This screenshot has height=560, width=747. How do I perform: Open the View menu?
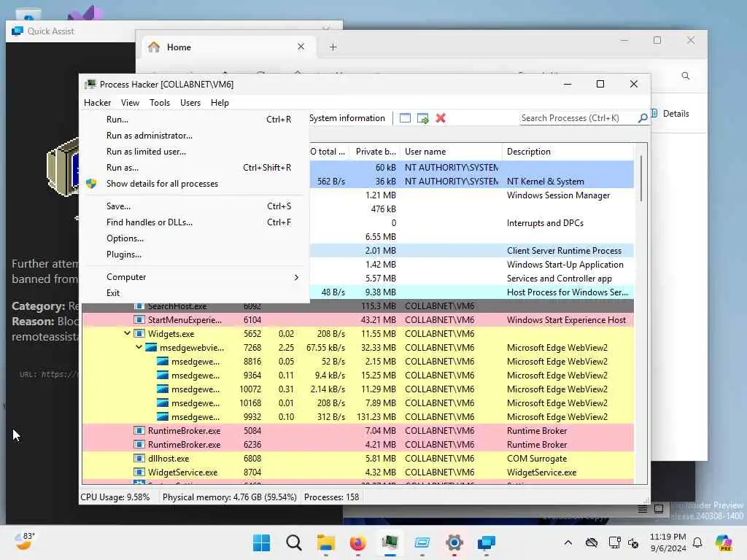[130, 103]
